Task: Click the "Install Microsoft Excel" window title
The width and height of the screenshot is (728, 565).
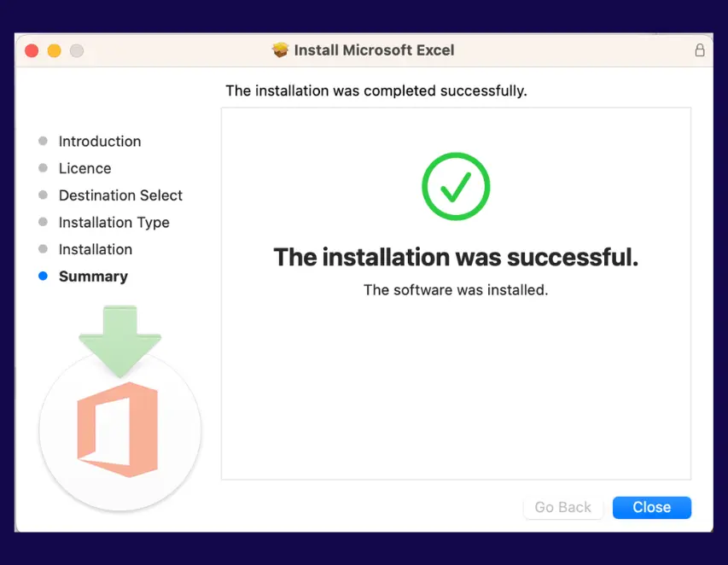Action: (374, 50)
